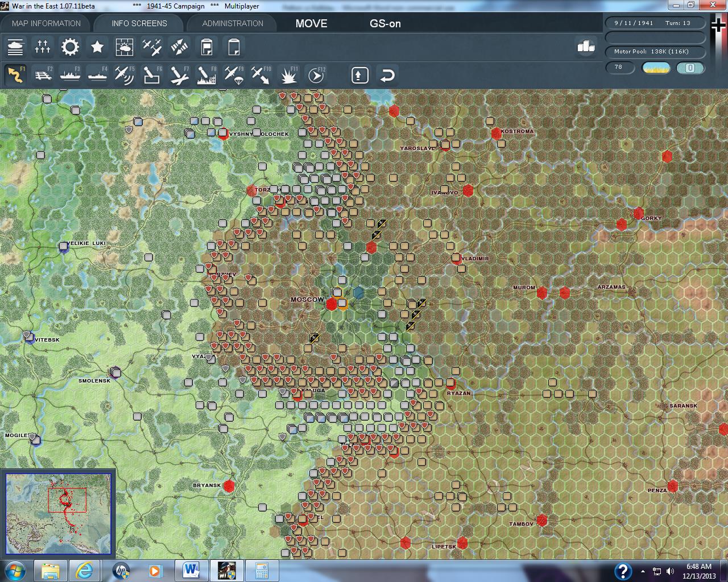The height and width of the screenshot is (582, 728).
Task: Click the crossed-arrows air execution icon
Action: click(179, 47)
